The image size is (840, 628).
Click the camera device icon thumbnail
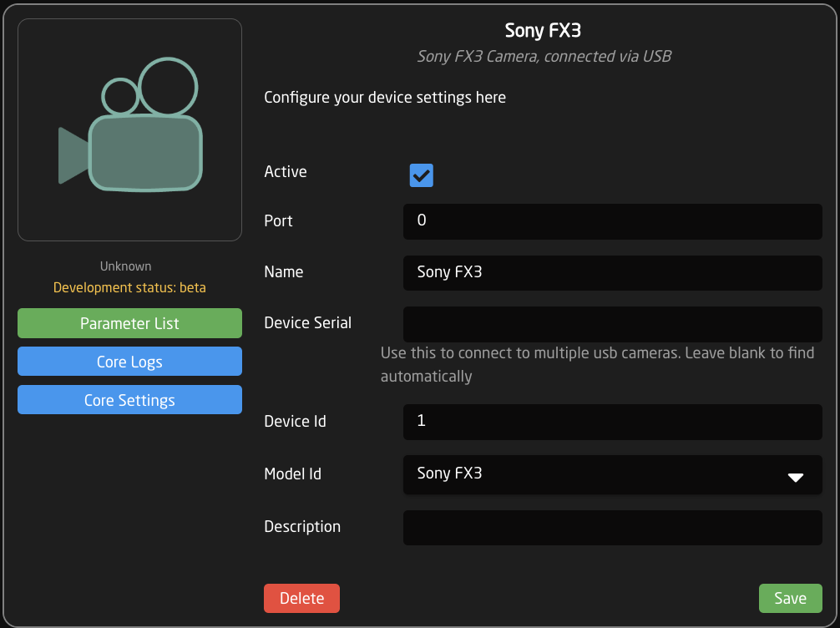click(x=129, y=129)
